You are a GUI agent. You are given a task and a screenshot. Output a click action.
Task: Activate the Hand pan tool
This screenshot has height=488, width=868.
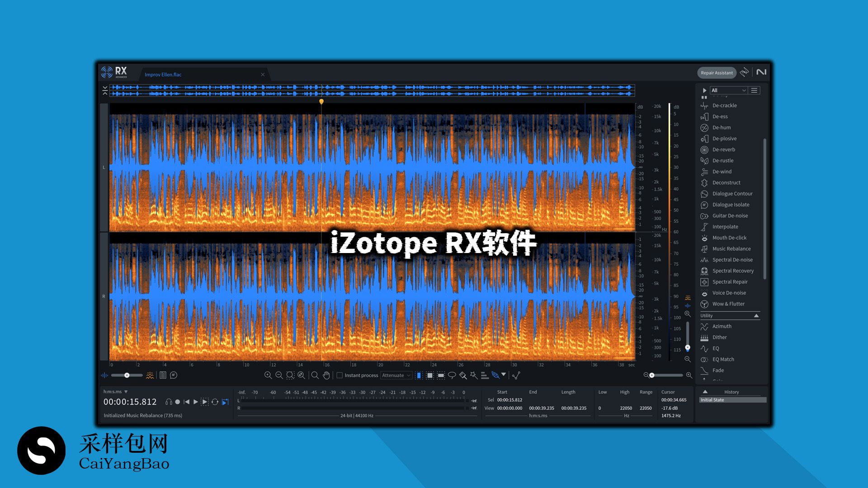(326, 375)
